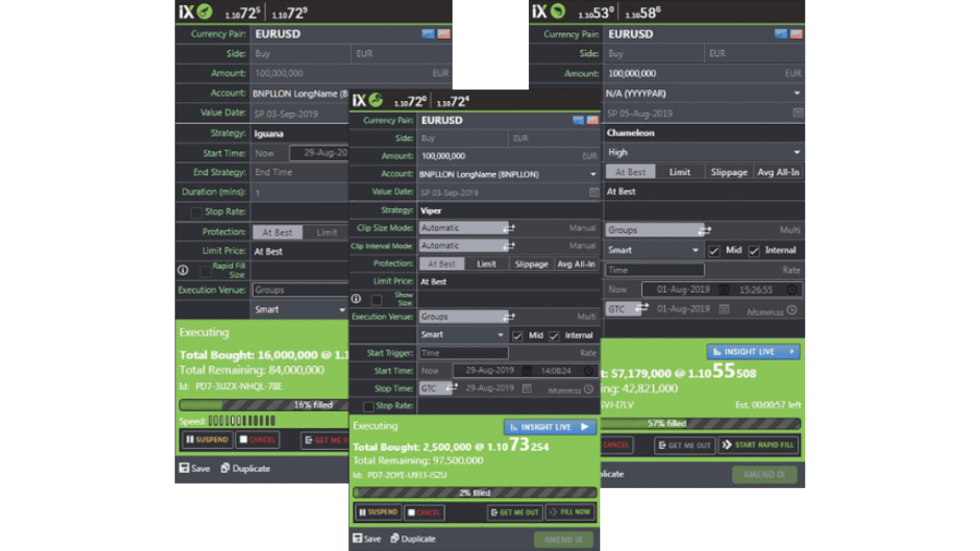This screenshot has height=551, width=980.
Task: Open the Value Date calendar in Viper panel
Action: click(x=594, y=192)
